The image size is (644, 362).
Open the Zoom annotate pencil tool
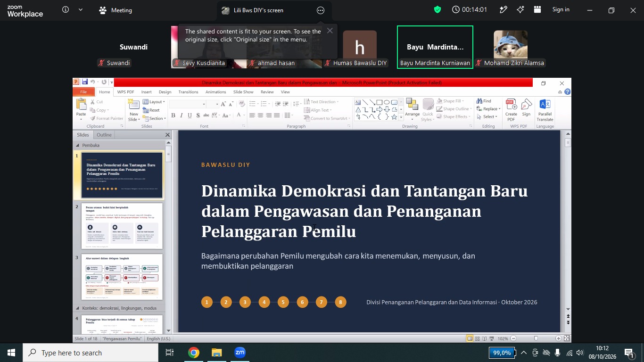click(504, 9)
